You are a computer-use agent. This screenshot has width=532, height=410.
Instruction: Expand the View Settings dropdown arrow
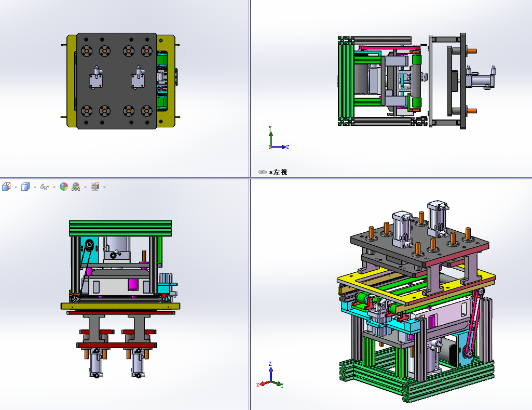[104, 187]
